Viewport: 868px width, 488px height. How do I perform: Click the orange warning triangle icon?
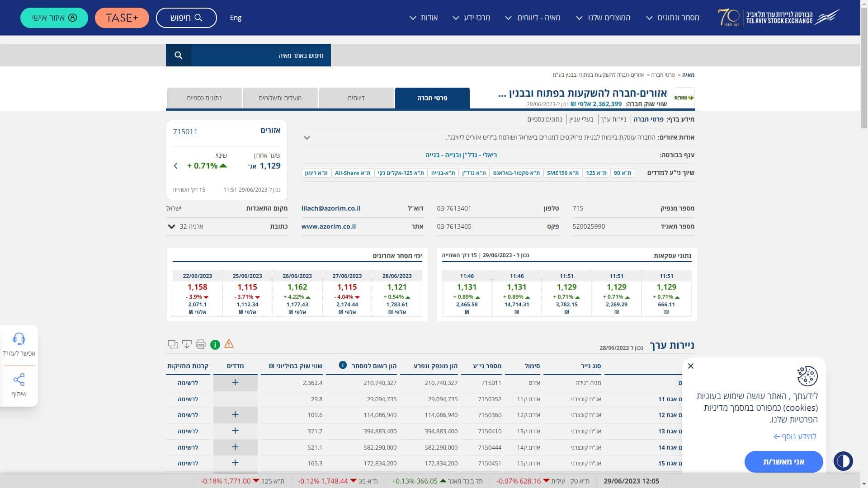point(229,344)
